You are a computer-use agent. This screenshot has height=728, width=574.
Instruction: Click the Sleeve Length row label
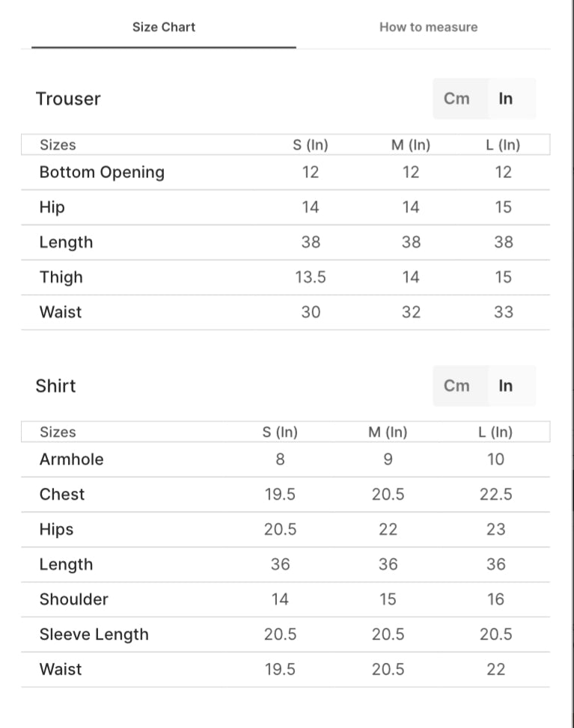pos(94,634)
